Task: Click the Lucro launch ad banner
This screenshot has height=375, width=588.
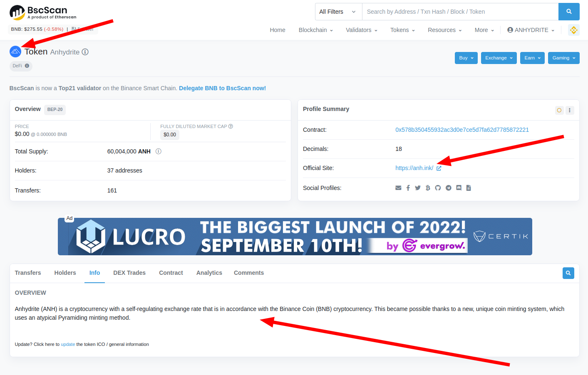Action: coord(295,237)
